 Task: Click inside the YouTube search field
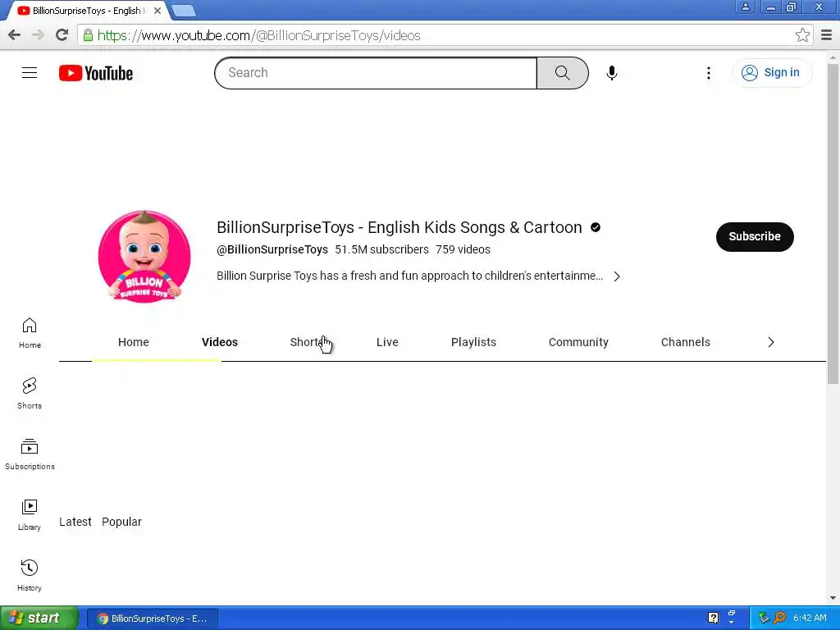[x=376, y=73]
